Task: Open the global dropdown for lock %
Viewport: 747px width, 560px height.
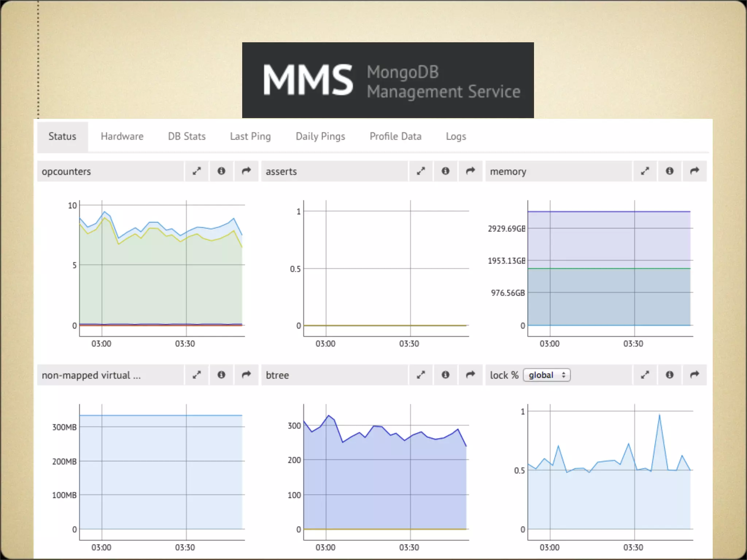Action: point(546,375)
